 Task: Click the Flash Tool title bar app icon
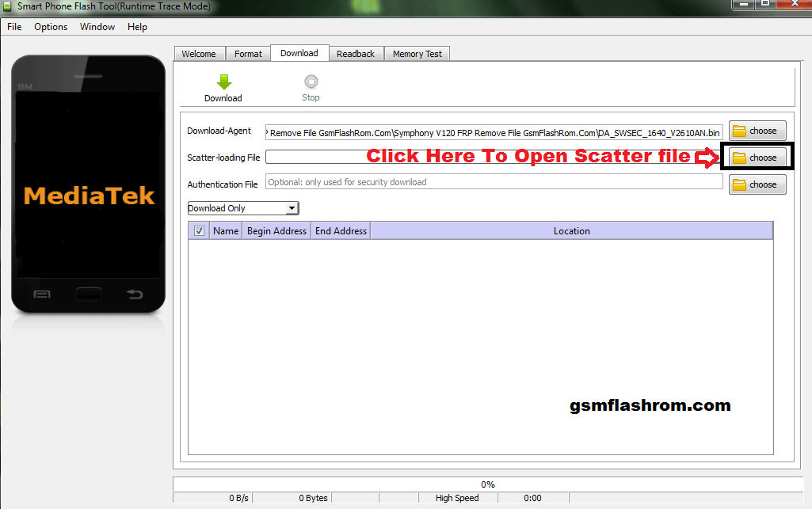tap(7, 6)
